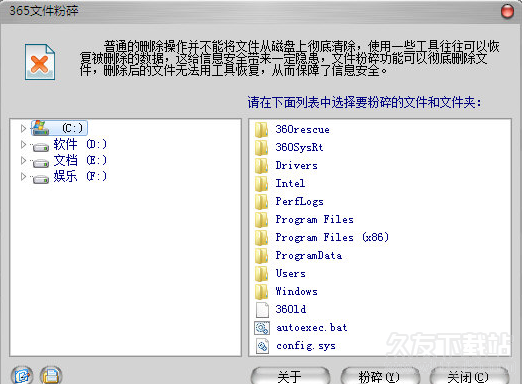Click the file shredder X document icon
522x384 pixels.
(x=40, y=62)
